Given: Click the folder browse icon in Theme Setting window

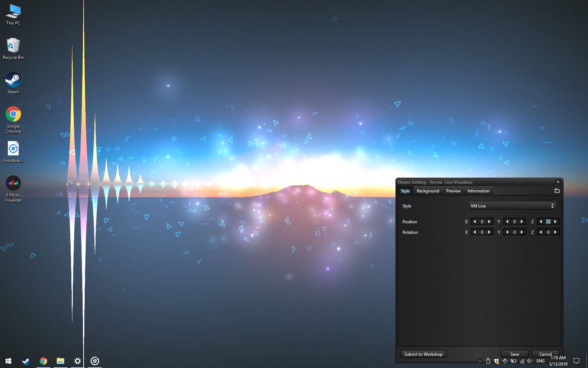Looking at the screenshot, I should click(557, 191).
